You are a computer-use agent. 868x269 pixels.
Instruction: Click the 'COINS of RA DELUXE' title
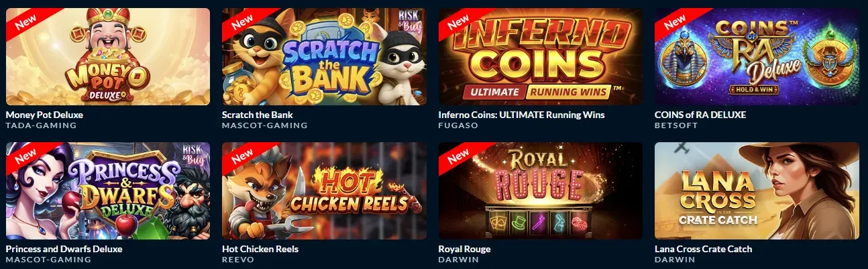pyautogui.click(x=700, y=115)
